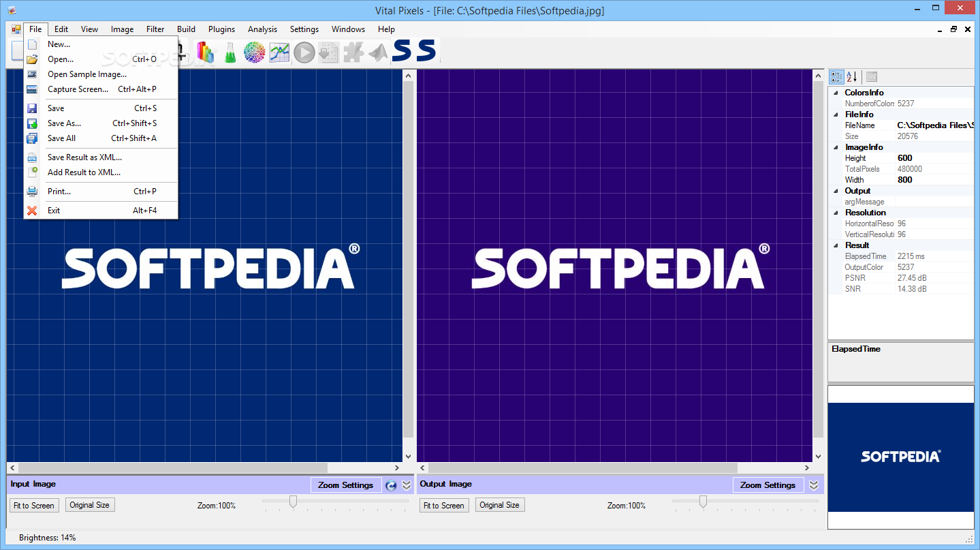The width and height of the screenshot is (980, 550).
Task: Click the Softpedia preview thumbnail
Action: 901,457
